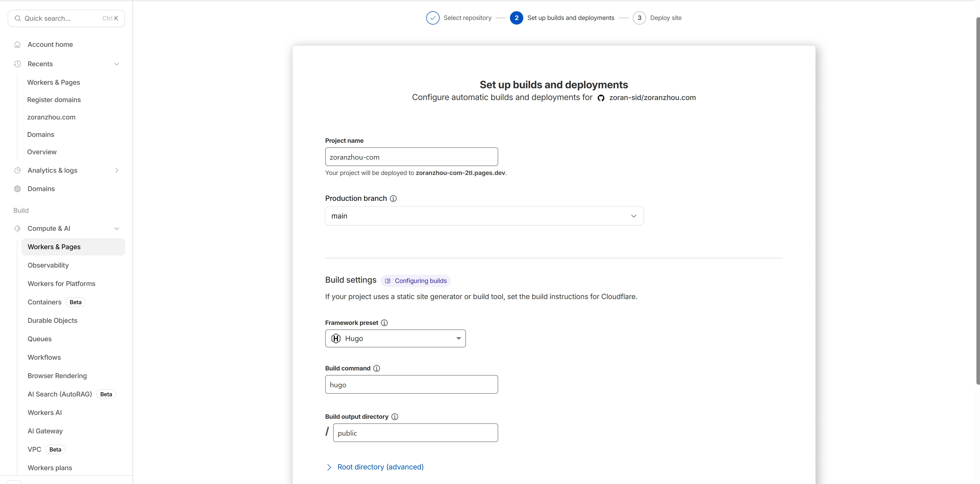980x484 pixels.
Task: Open Workflows
Action: [x=44, y=358]
